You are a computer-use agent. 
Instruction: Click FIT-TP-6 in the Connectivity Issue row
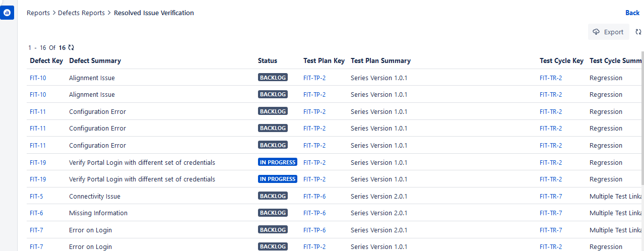point(314,196)
